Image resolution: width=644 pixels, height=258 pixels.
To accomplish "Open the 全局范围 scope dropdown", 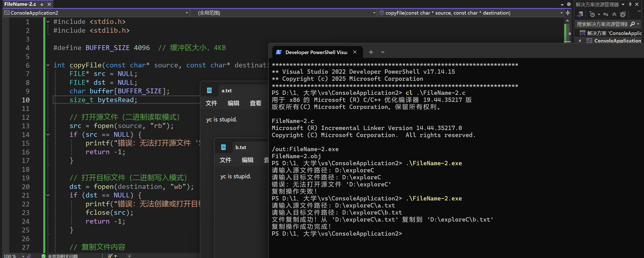I will 284,13.
